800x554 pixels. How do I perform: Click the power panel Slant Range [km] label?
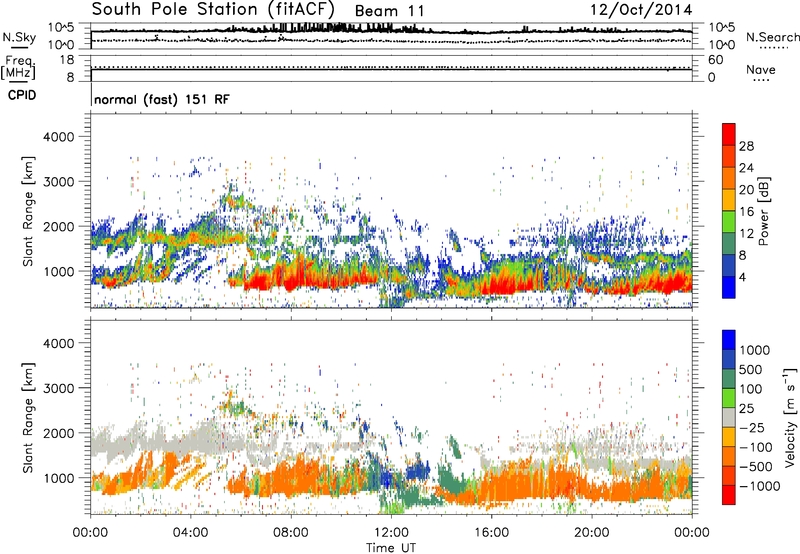click(x=28, y=211)
